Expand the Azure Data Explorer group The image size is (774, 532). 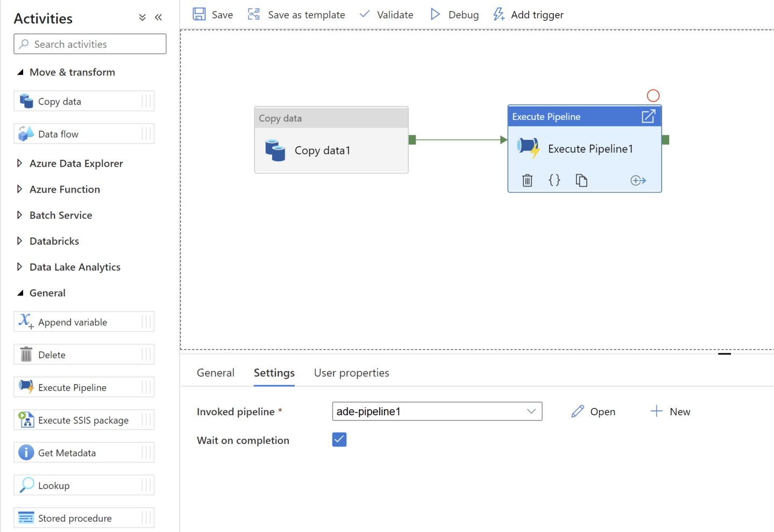tap(20, 163)
